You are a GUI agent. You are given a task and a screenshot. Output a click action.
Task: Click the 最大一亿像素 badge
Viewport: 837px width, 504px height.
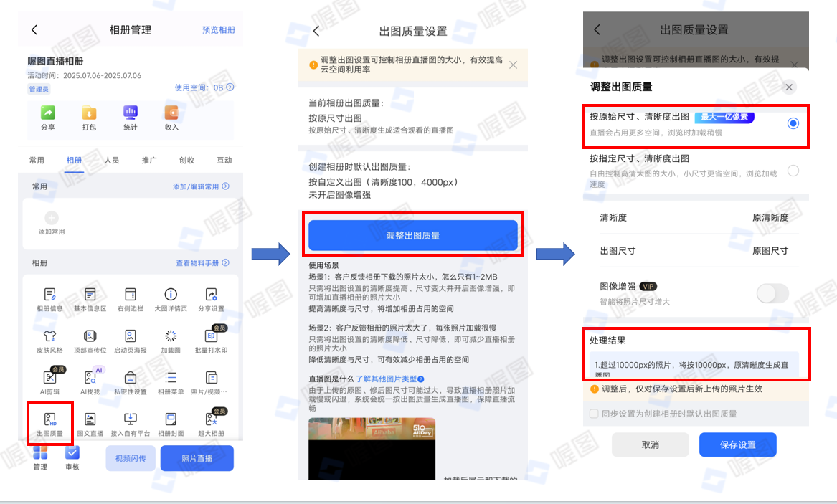(x=724, y=117)
